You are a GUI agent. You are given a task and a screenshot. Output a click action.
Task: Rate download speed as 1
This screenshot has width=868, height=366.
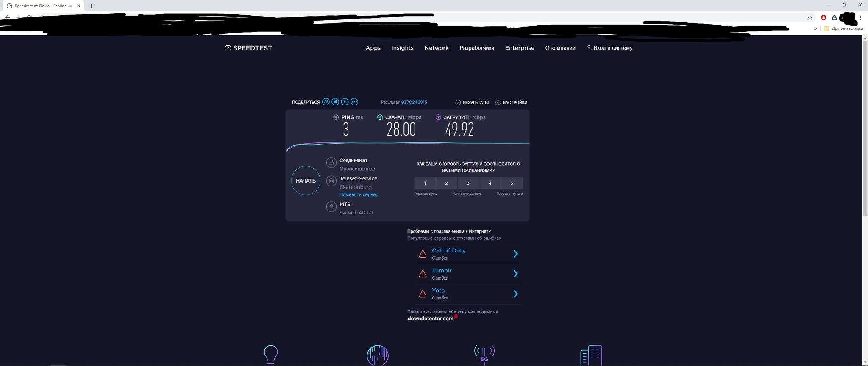click(425, 183)
